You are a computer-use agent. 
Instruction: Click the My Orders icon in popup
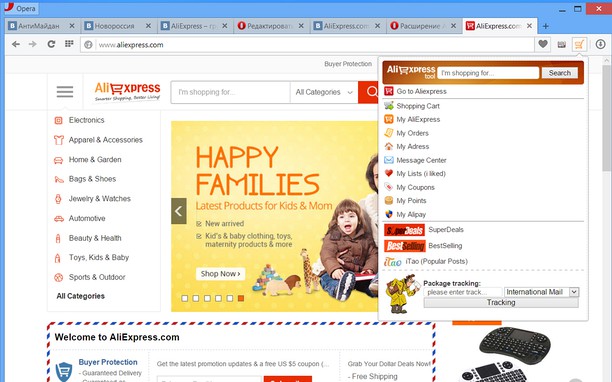pos(389,133)
